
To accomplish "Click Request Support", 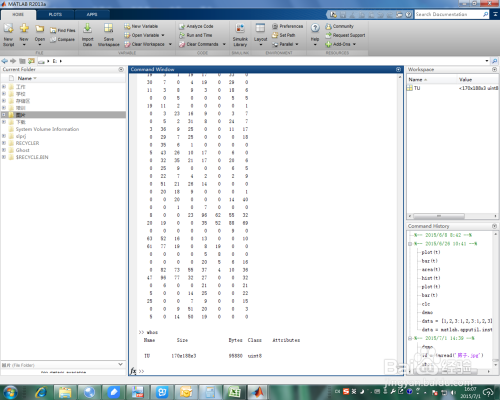I will pyautogui.click(x=345, y=35).
